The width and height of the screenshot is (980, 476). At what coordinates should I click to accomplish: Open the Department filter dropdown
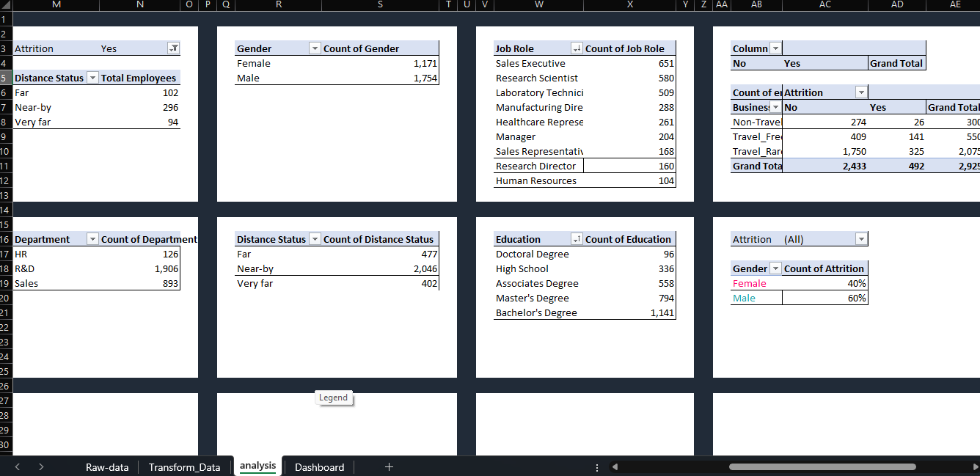[92, 238]
